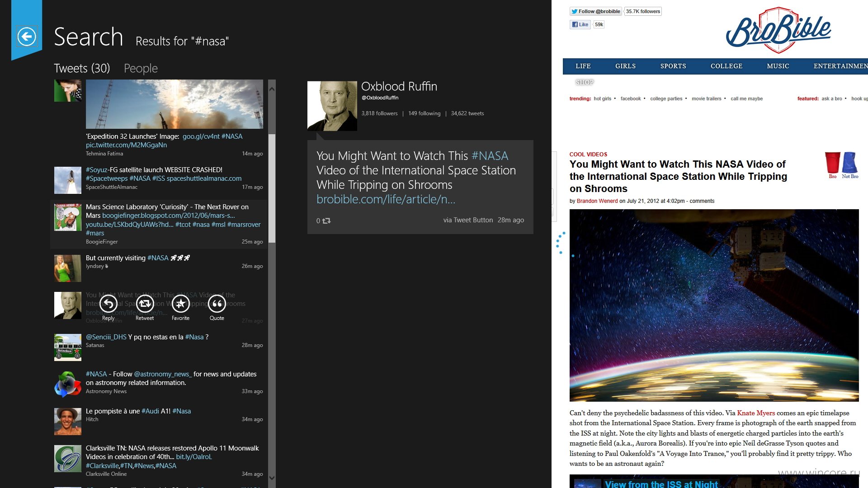The height and width of the screenshot is (488, 868).
Task: Open Expedition 32 launch photo
Action: pos(175,104)
